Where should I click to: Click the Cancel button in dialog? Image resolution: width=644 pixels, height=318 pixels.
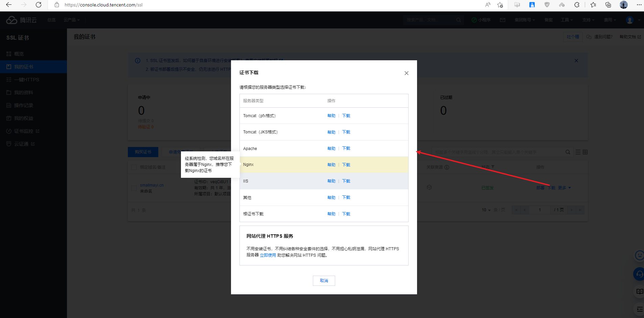324,281
